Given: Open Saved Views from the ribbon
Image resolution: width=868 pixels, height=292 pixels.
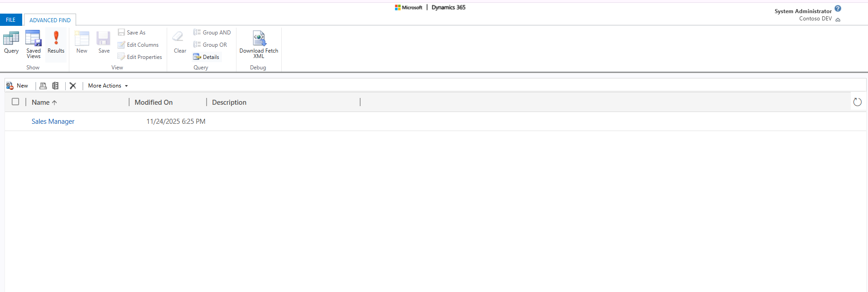Looking at the screenshot, I should click(x=34, y=39).
